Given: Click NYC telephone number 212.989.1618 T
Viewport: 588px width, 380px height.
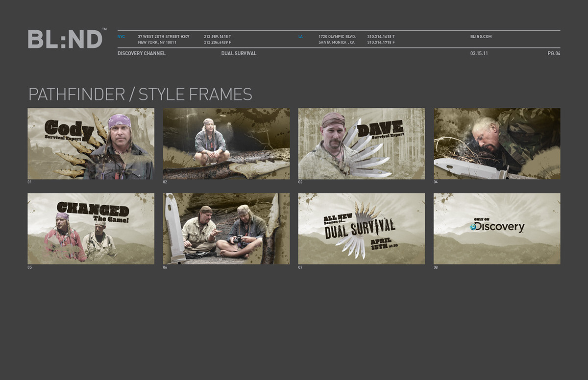Looking at the screenshot, I should (x=218, y=37).
